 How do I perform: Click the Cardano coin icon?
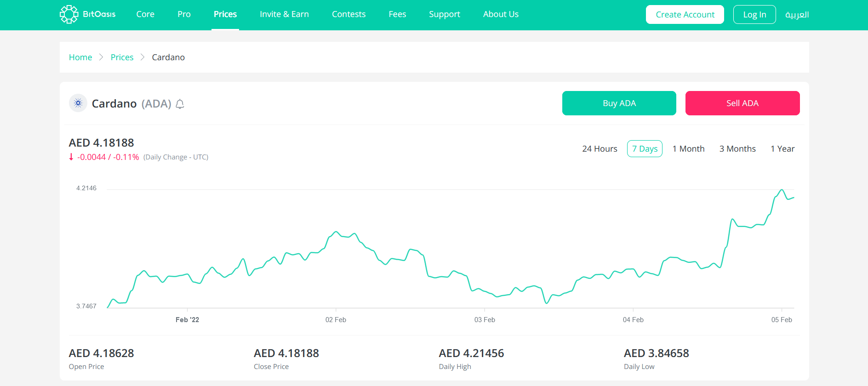click(x=78, y=103)
